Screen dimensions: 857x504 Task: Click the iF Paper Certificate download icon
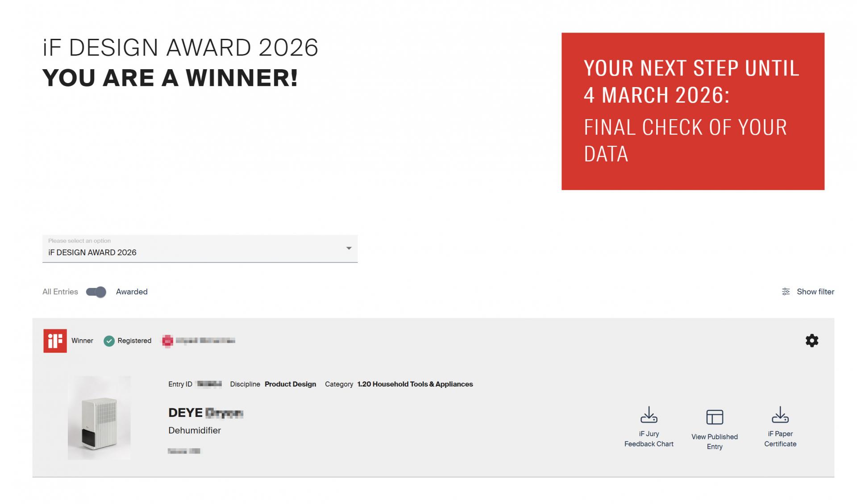coord(780,415)
